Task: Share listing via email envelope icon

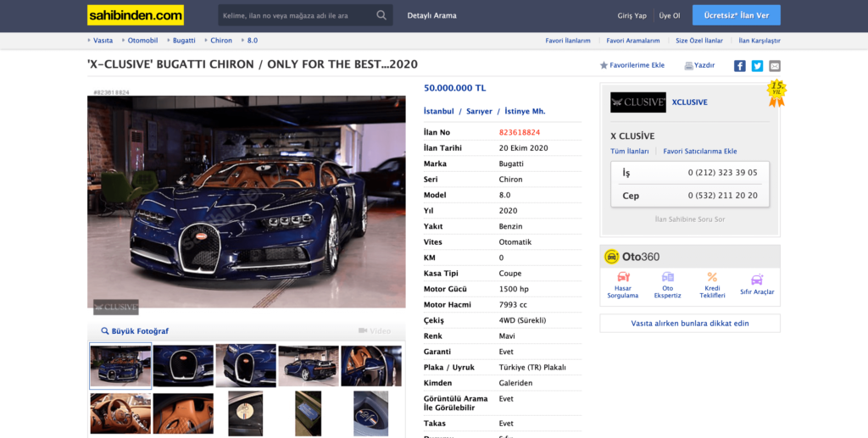Action: point(775,66)
